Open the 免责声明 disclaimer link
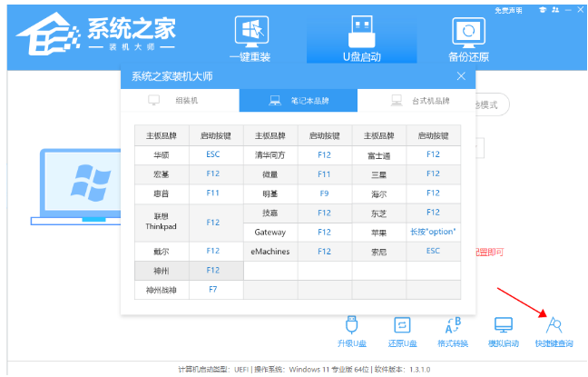 point(508,10)
